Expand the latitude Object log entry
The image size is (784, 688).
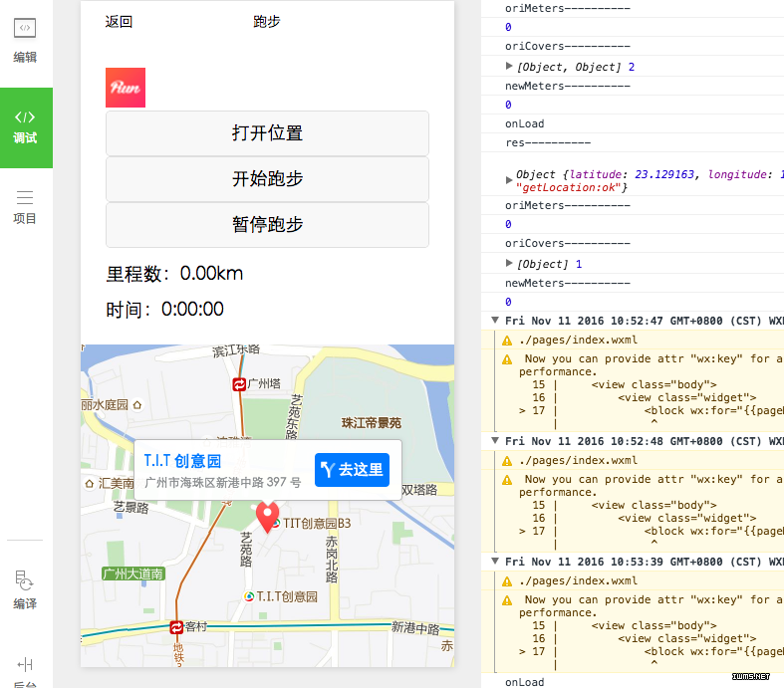(509, 180)
